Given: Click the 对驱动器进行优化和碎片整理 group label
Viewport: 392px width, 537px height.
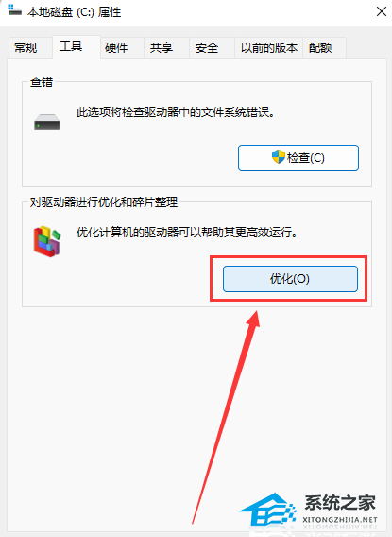Looking at the screenshot, I should coord(104,202).
